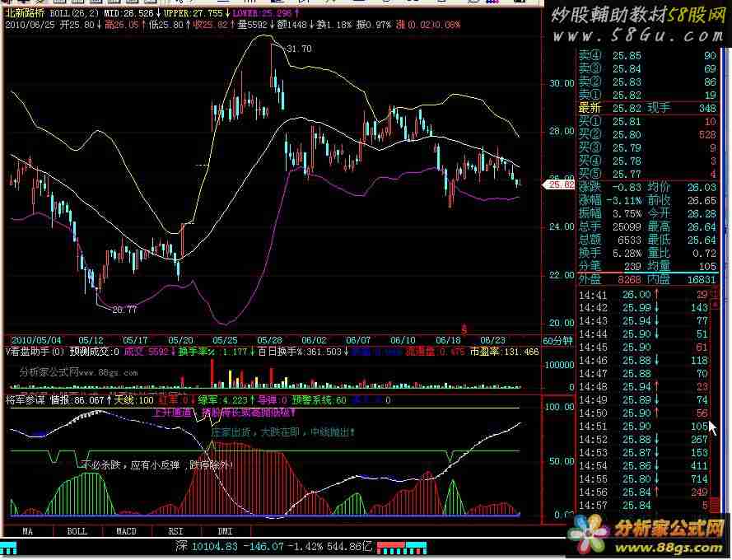The image size is (732, 560).
Task: Click the 将军参谋 indicator title
Action: 25,400
